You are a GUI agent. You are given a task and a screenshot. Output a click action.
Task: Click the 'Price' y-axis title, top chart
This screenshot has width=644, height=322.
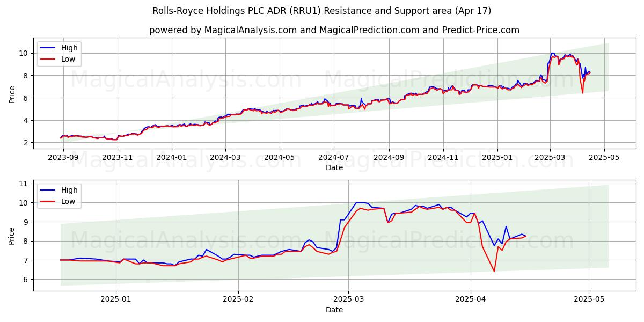[x=12, y=94]
